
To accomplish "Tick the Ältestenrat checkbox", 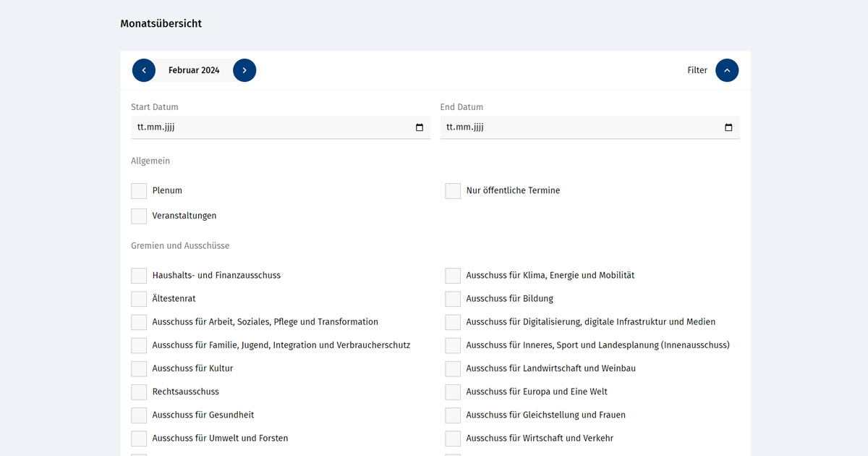I will point(139,299).
